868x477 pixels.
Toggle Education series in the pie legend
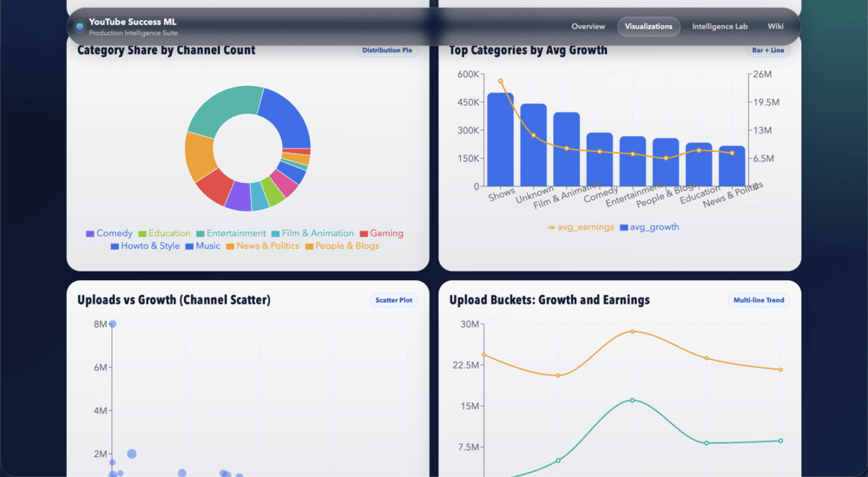(163, 233)
